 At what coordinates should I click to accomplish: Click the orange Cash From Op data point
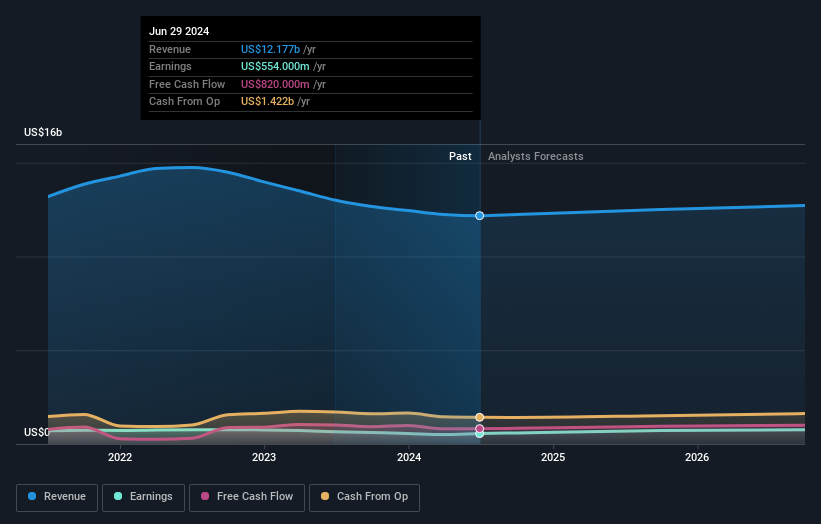(480, 417)
